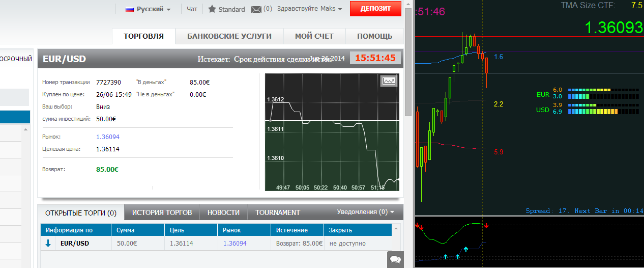This screenshot has width=644, height=268.
Task: Click the left sidebar list scrollbar arrow
Action: pos(25,130)
